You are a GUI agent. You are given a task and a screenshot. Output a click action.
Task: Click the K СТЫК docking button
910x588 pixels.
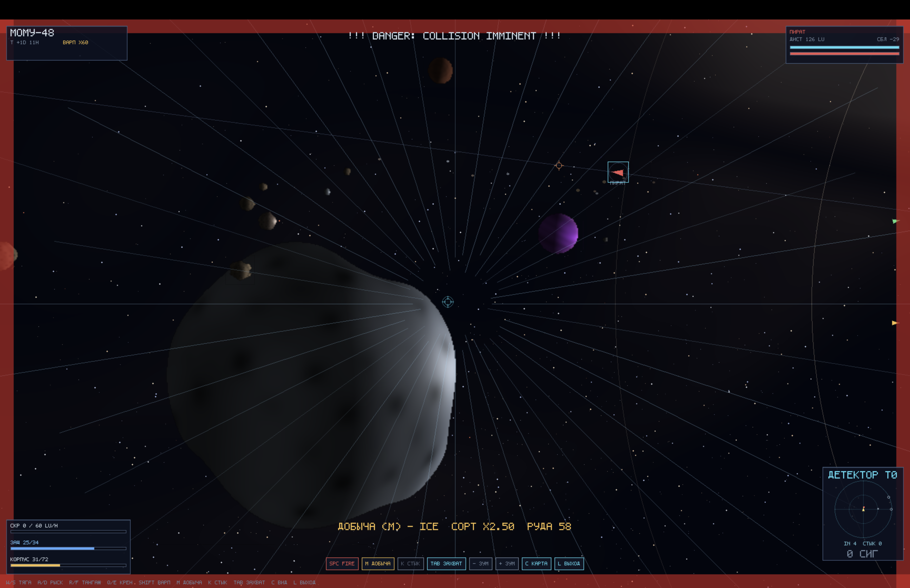(411, 564)
